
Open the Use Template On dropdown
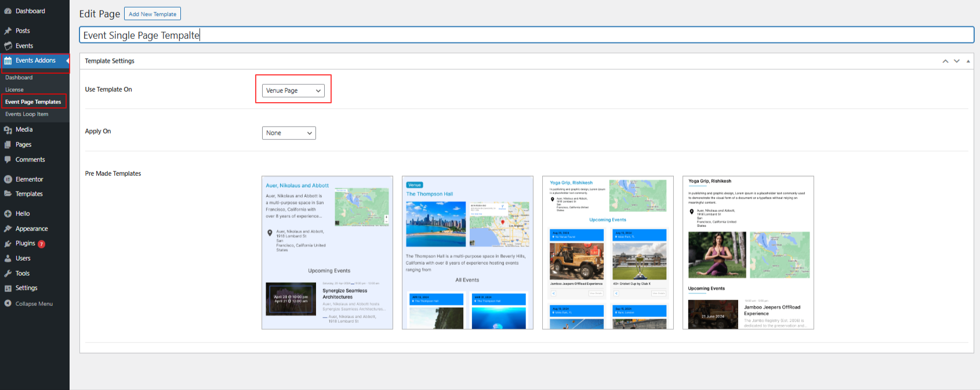(x=293, y=91)
